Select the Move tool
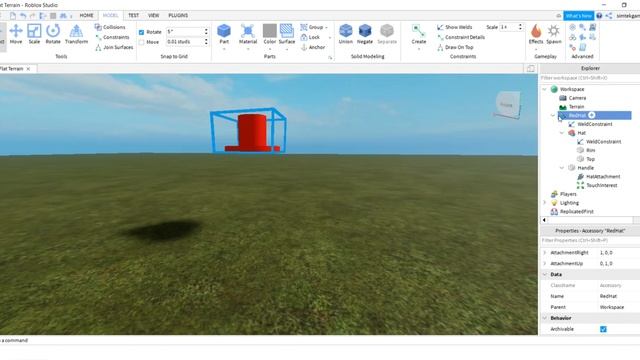640x360 pixels. click(16, 34)
